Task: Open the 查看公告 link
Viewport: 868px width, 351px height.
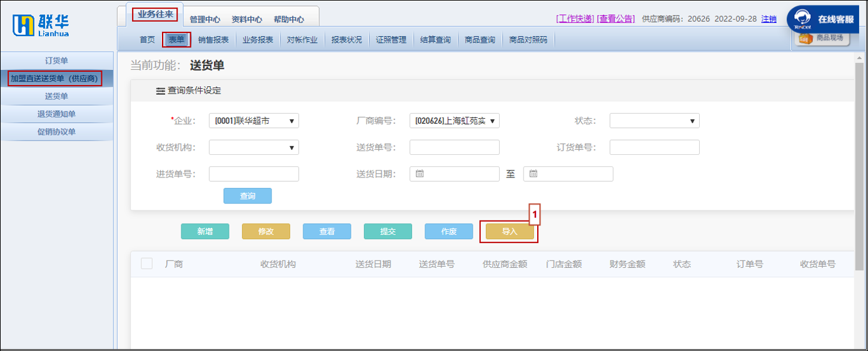Action: point(616,19)
